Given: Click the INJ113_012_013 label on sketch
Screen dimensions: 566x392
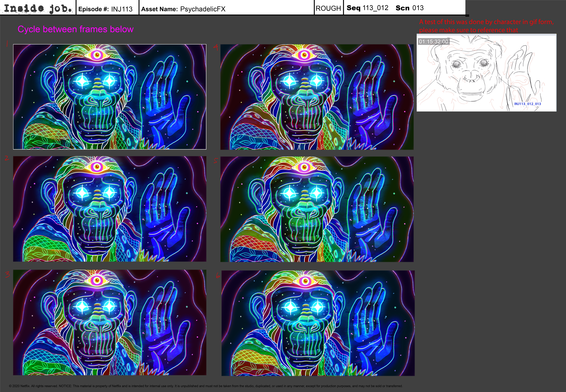Looking at the screenshot, I should pyautogui.click(x=527, y=104).
